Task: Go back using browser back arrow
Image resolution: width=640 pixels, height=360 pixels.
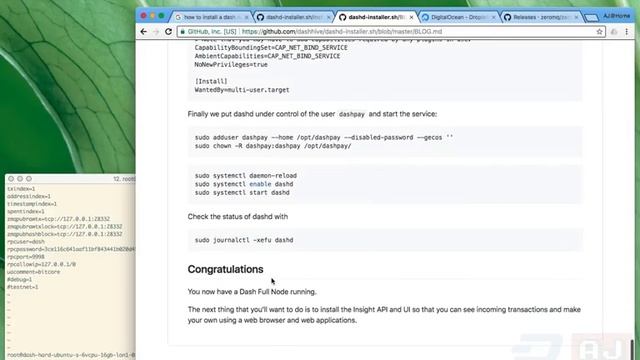Action: 143,31
